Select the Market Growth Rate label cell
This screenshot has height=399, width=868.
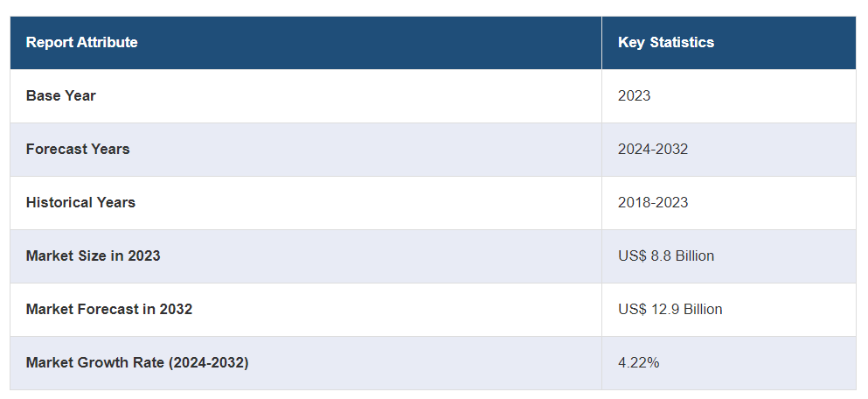coord(137,362)
